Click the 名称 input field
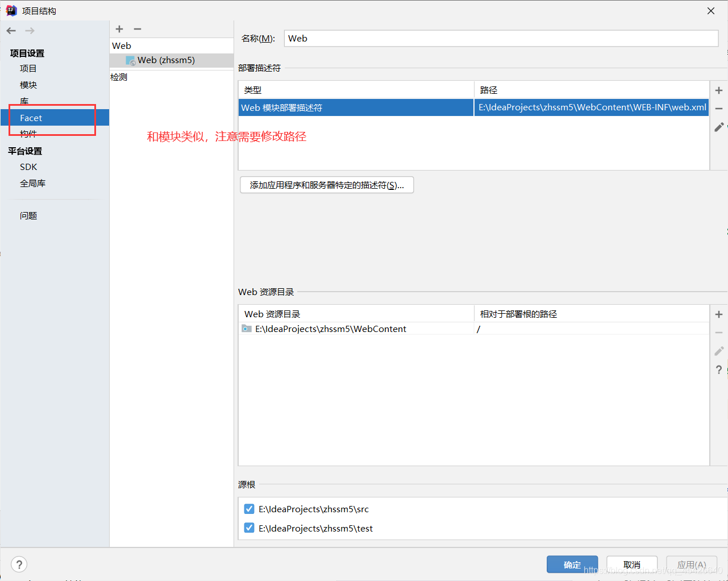This screenshot has height=581, width=728. (x=501, y=39)
